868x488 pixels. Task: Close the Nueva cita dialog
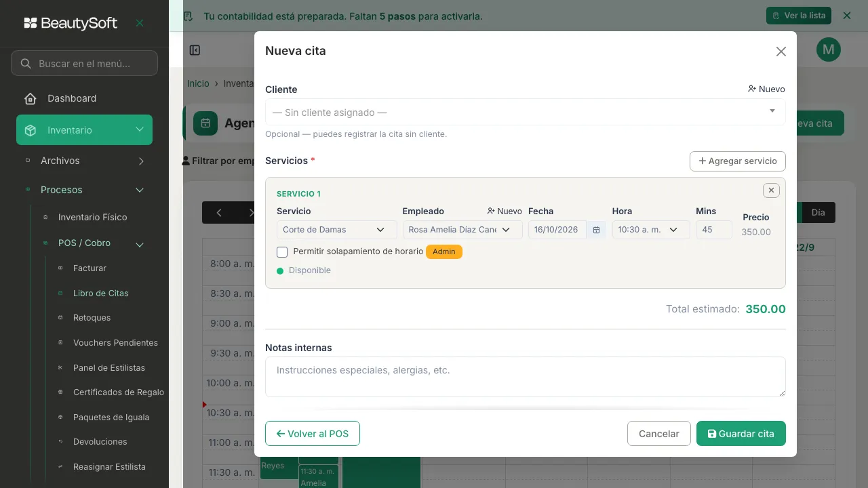(781, 52)
